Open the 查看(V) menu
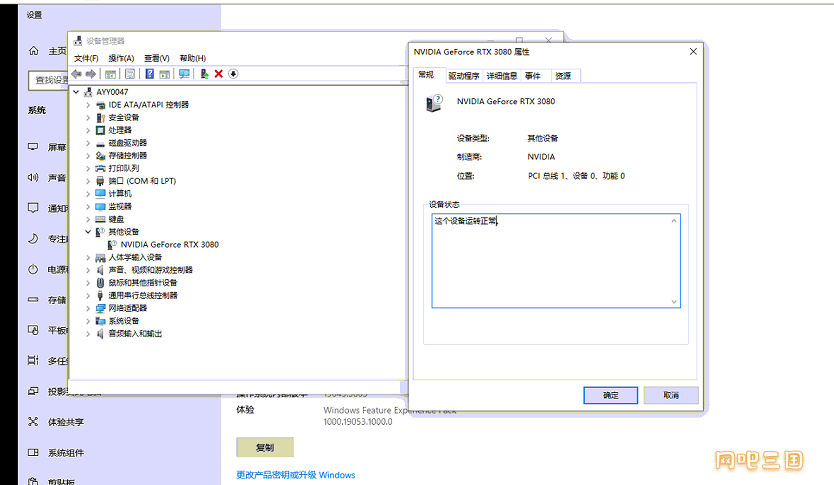 point(156,58)
